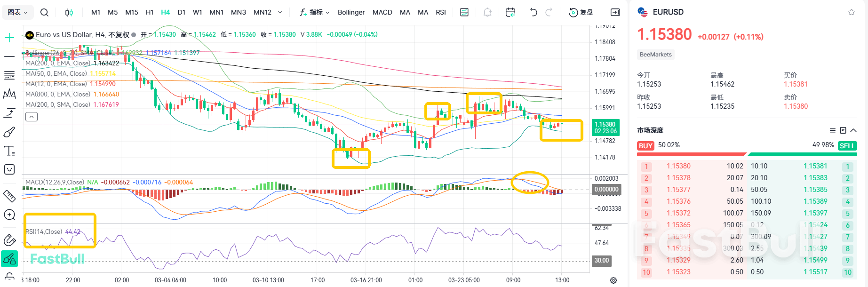
Task: Open chart settings gear at bottom right
Action: (613, 280)
